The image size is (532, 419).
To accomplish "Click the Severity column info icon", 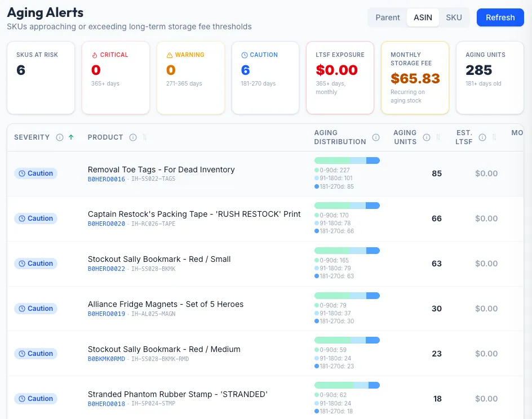I will click(x=60, y=137).
